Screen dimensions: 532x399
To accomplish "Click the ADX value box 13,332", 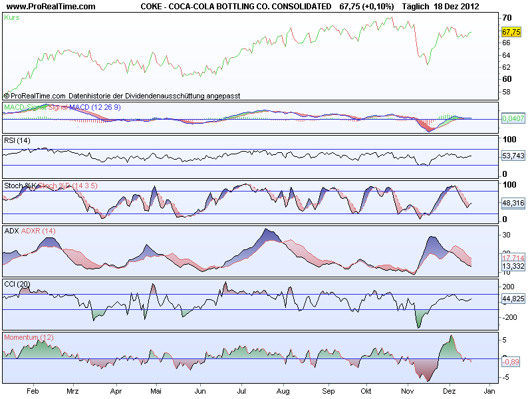I will [x=513, y=266].
